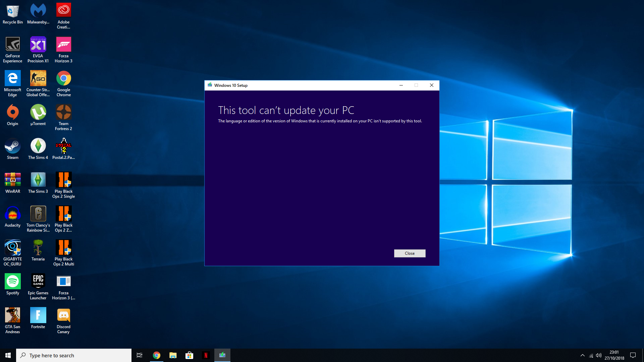The width and height of the screenshot is (644, 362).
Task: Open Task View from the taskbar
Action: 140,355
